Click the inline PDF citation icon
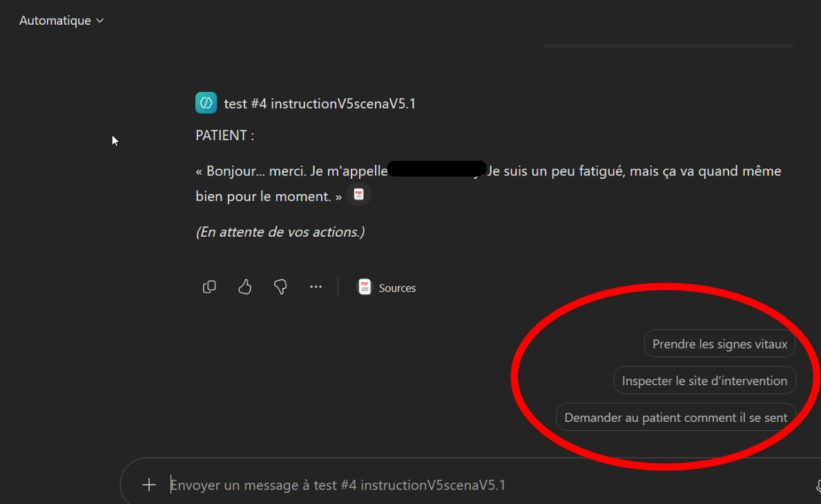This screenshot has height=504, width=821. pos(358,195)
